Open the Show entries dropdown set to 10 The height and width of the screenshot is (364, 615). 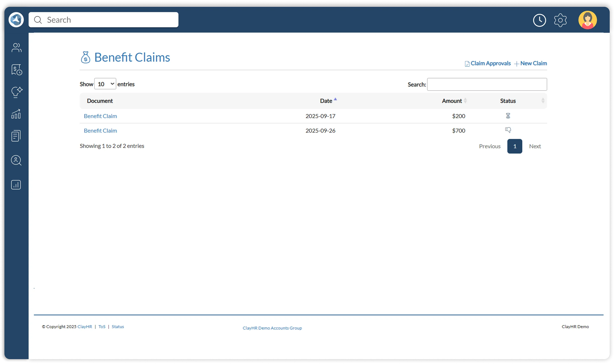[105, 84]
